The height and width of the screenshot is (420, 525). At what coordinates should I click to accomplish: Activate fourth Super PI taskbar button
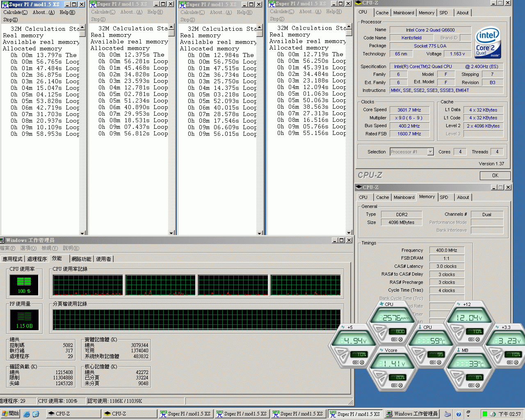pos(355,414)
